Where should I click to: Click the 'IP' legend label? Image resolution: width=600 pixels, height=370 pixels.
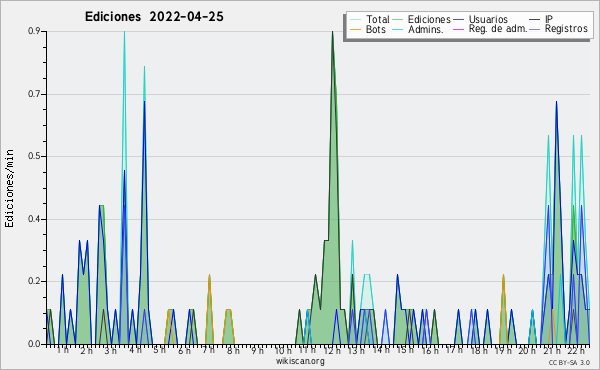(549, 19)
